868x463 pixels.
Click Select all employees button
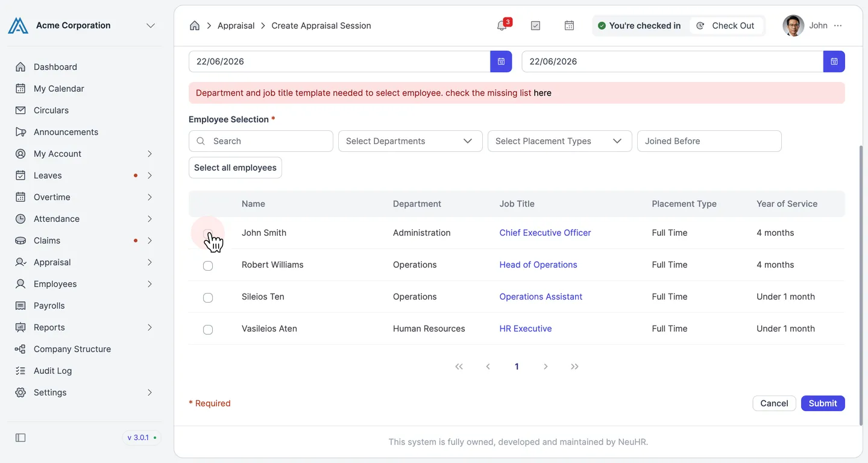click(235, 168)
